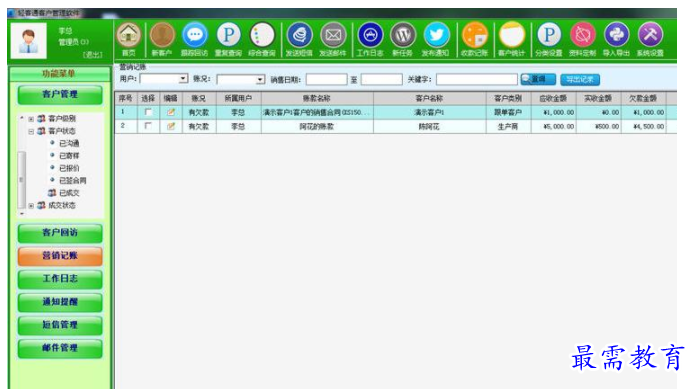693x389 pixels.
Task: Click the sales end date field
Action: tap(382, 80)
